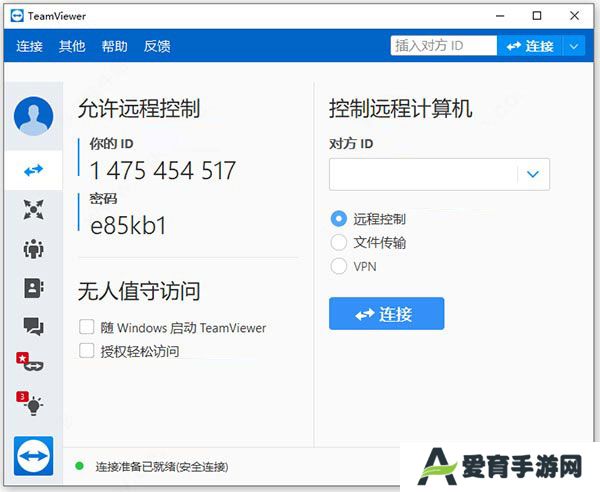
Task: Click the TeamViewer title bar app icon
Action: point(17,16)
